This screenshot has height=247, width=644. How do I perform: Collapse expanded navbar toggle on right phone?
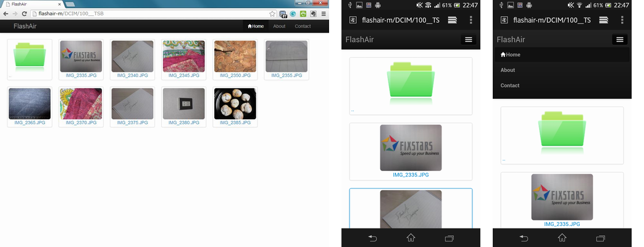(x=620, y=40)
